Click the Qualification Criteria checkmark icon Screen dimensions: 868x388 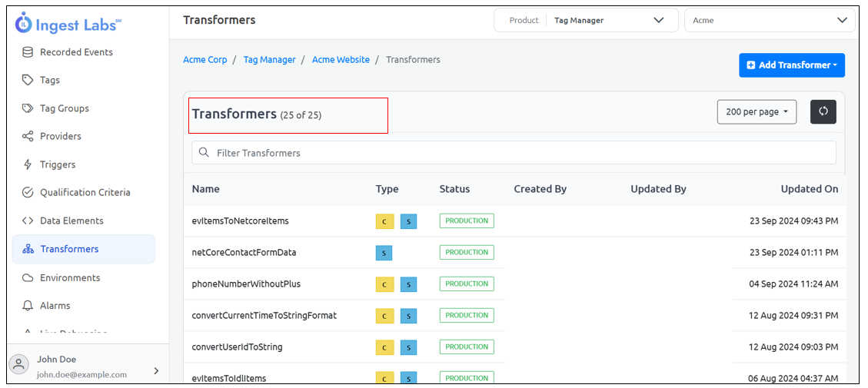click(28, 192)
